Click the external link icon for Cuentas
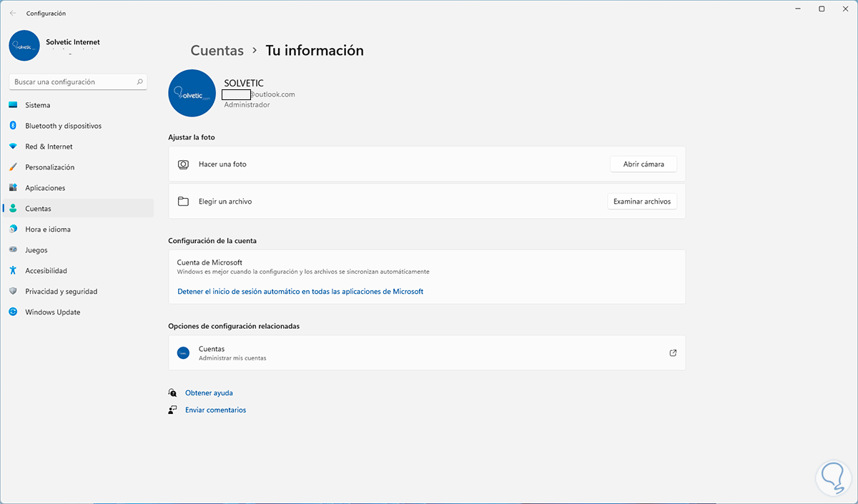Screen dimensions: 858x504 tap(673, 353)
